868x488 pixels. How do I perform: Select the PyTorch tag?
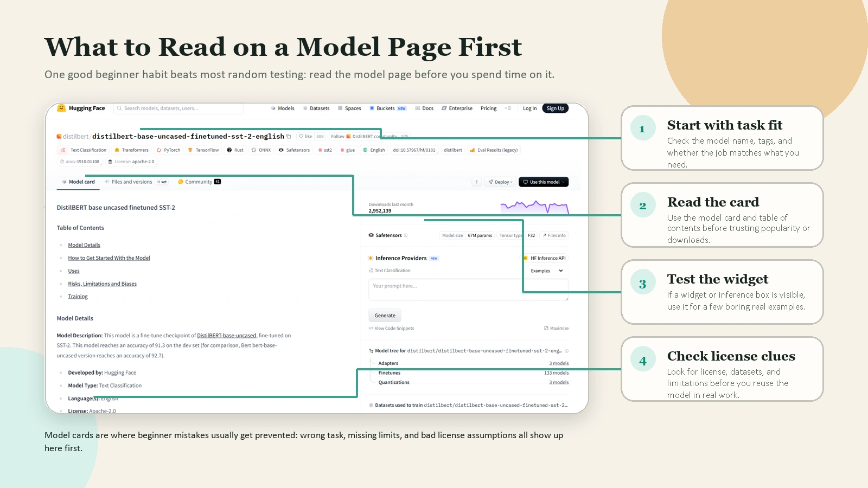pyautogui.click(x=168, y=150)
